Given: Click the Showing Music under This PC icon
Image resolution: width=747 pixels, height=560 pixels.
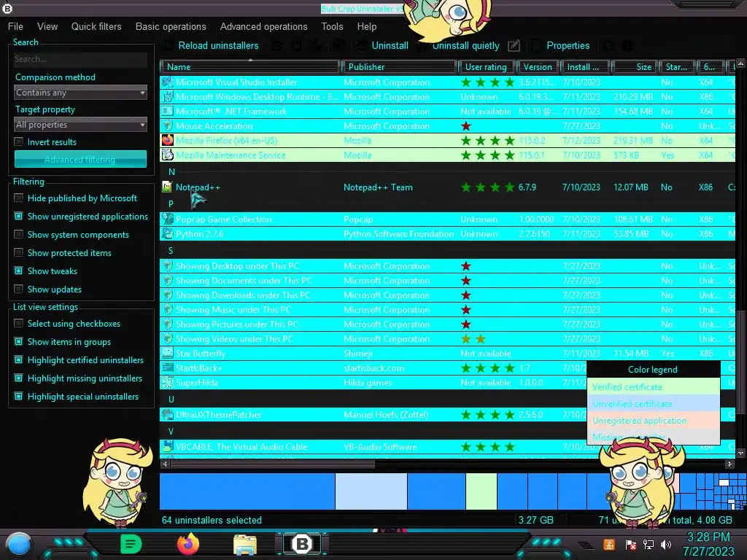Looking at the screenshot, I should point(167,309).
